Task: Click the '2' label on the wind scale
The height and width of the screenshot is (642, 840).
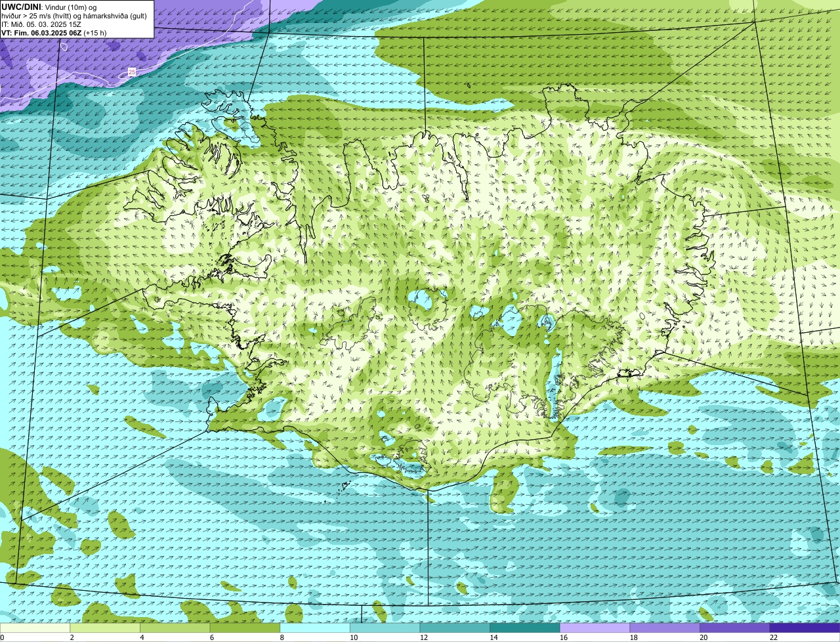Action: click(x=72, y=637)
